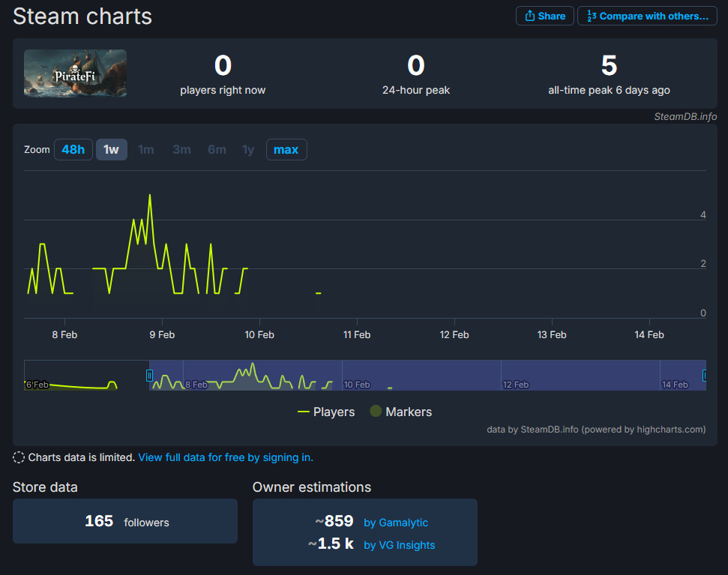Click the left handle icon on the mini chart navigator
The image size is (728, 575).
(x=150, y=376)
